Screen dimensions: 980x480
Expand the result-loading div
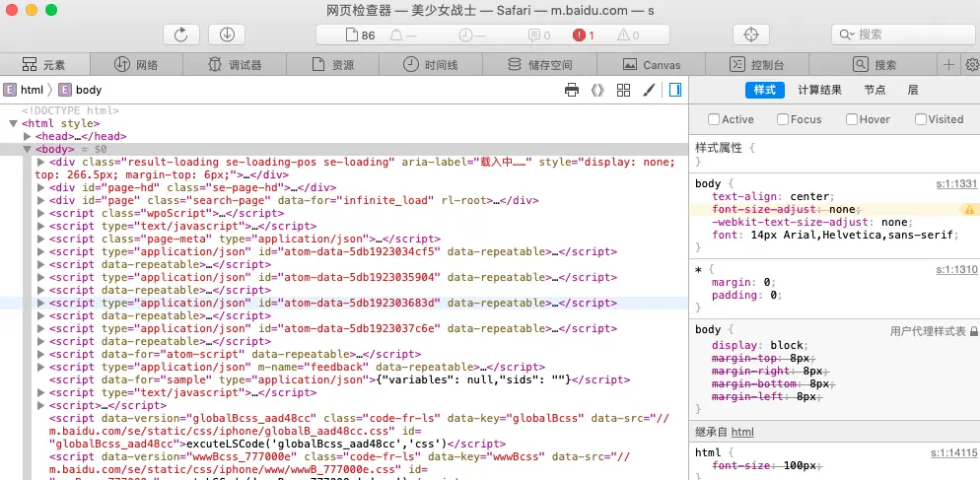coord(41,163)
